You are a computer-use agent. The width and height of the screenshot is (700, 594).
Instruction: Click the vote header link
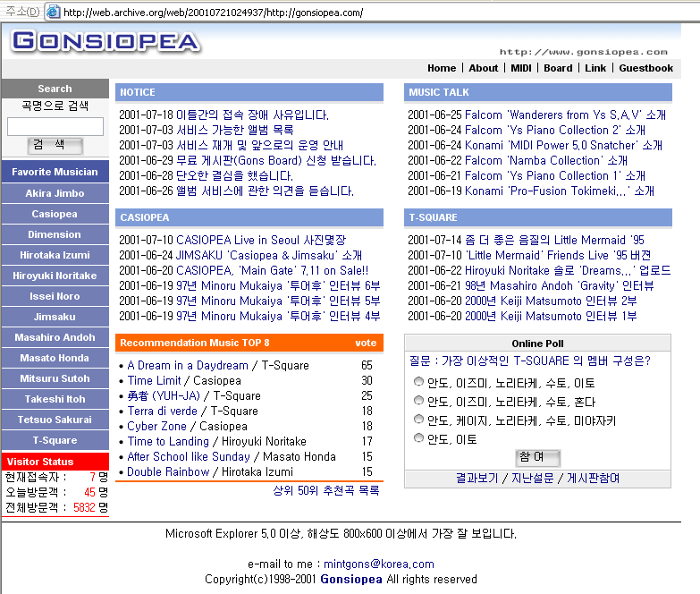coord(366,343)
